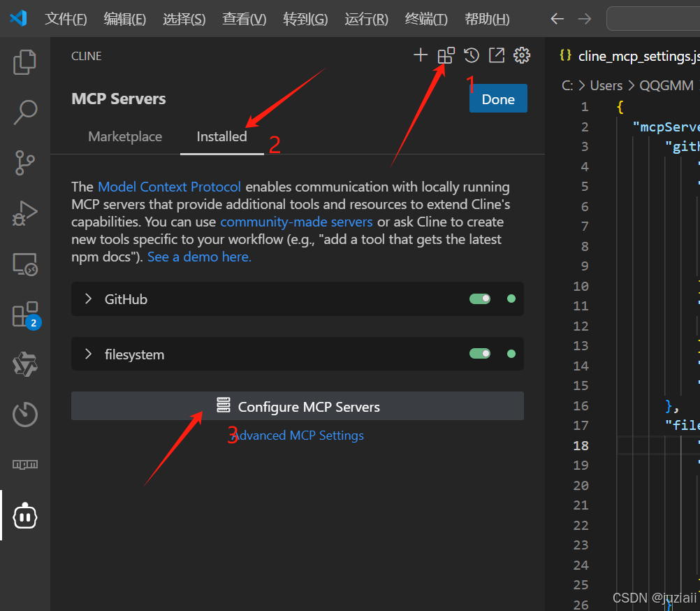Toggle the GitHub server switch

480,299
